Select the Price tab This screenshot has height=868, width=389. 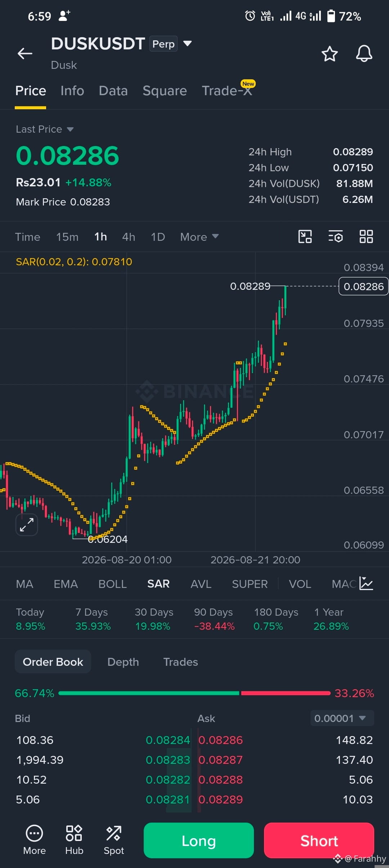click(x=31, y=91)
